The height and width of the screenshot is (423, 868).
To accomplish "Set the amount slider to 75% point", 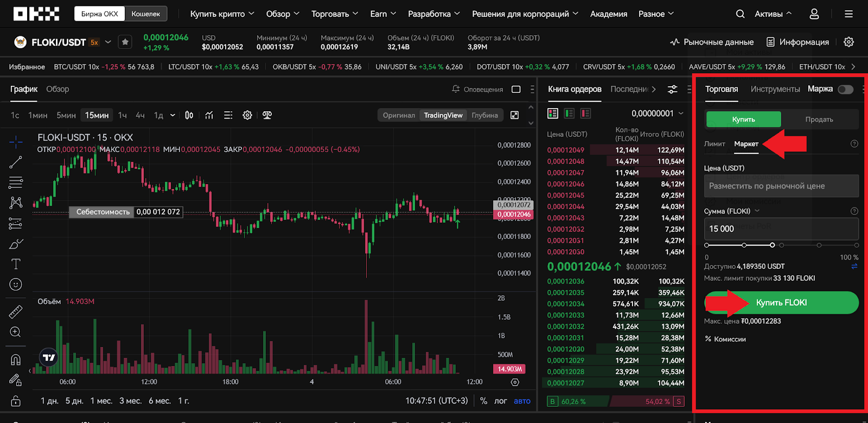I will [x=819, y=245].
